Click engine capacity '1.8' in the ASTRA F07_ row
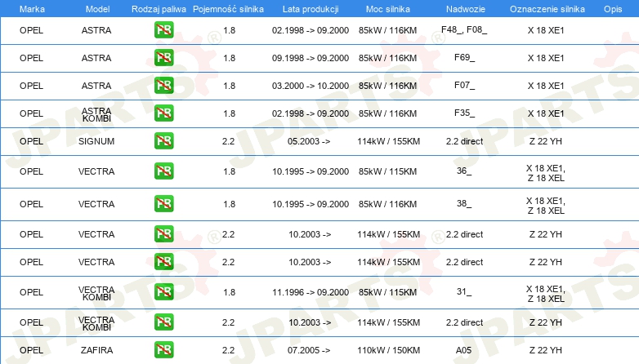 coord(229,86)
